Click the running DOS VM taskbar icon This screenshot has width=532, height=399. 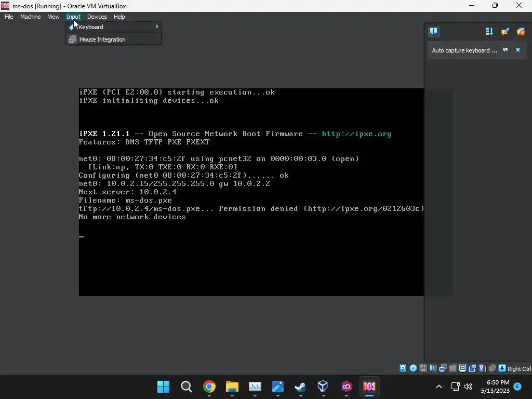point(369,387)
